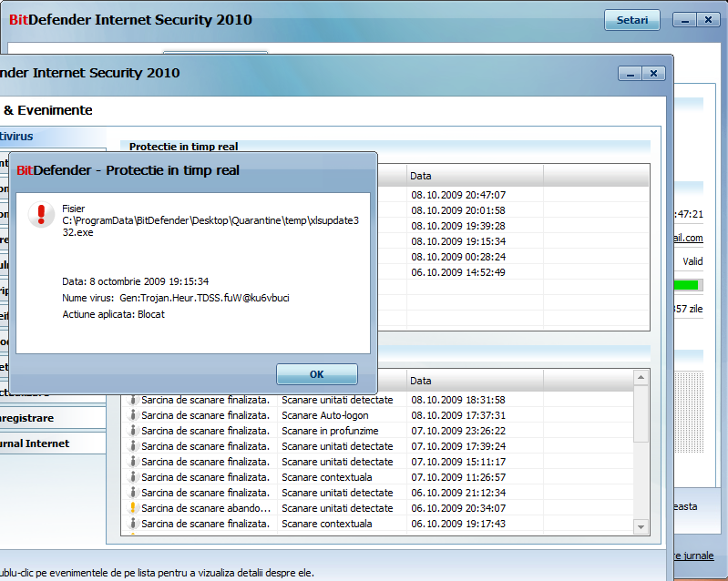Screen dimensions: 728x581
Task: Click info icon of scan dated 06.10.2009 21:12:34
Action: [x=133, y=493]
